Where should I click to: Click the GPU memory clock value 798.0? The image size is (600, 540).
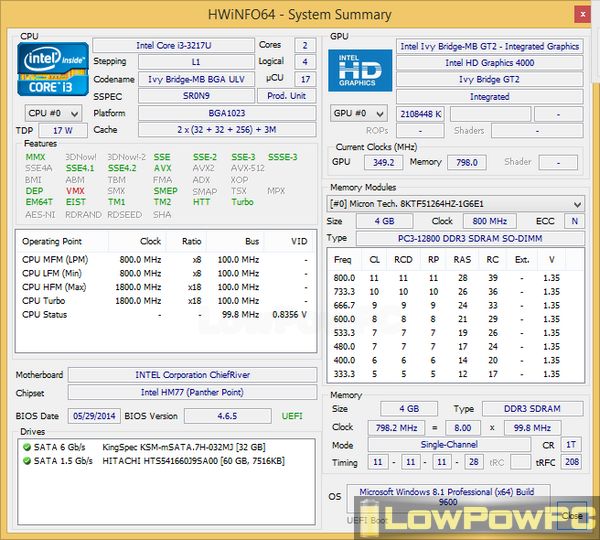coord(467,162)
